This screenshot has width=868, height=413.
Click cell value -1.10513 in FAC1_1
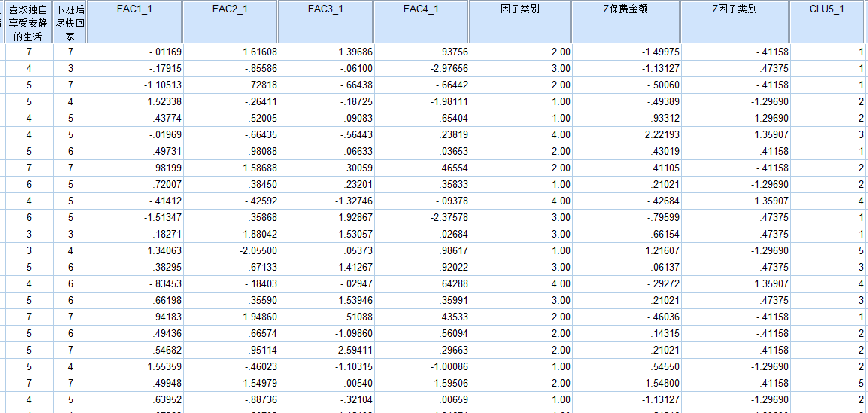[135, 85]
